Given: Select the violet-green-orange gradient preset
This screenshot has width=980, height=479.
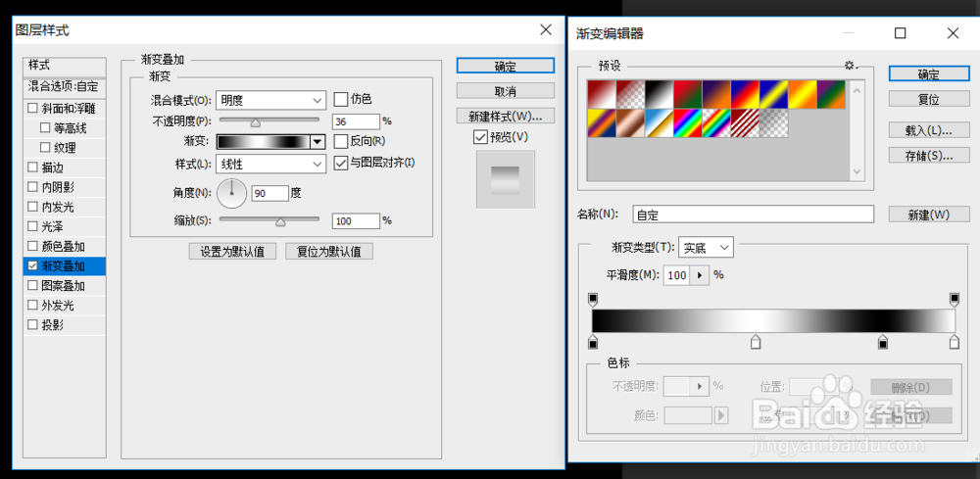Looking at the screenshot, I should pos(831,94).
